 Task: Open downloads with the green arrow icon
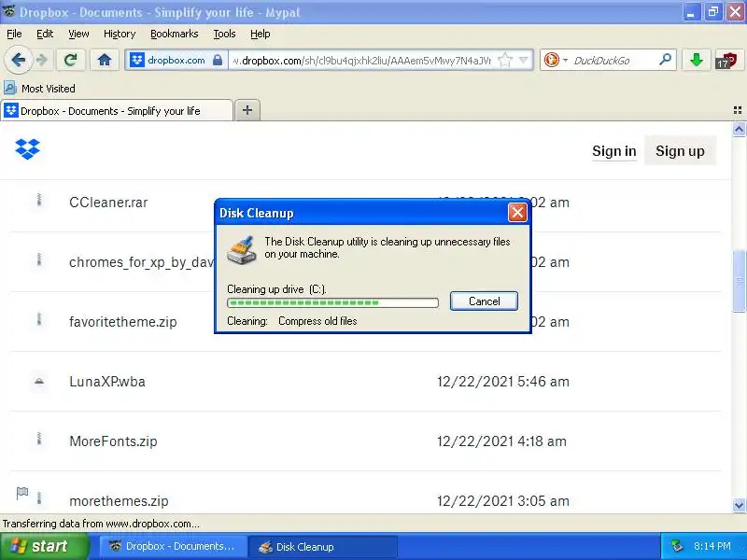point(697,60)
